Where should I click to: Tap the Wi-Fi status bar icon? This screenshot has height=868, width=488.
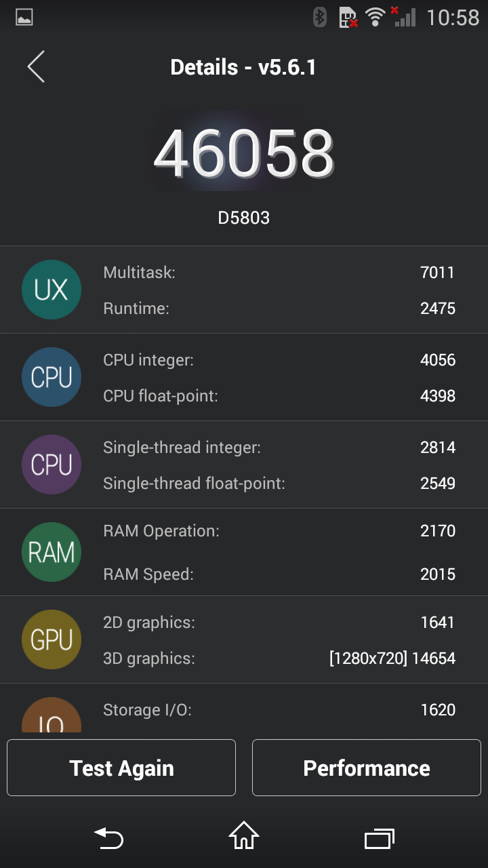pyautogui.click(x=374, y=17)
